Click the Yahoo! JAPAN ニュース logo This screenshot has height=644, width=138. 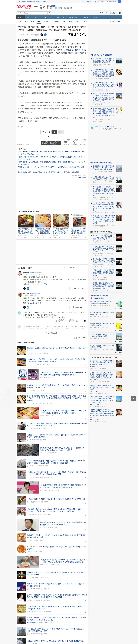(27, 7)
